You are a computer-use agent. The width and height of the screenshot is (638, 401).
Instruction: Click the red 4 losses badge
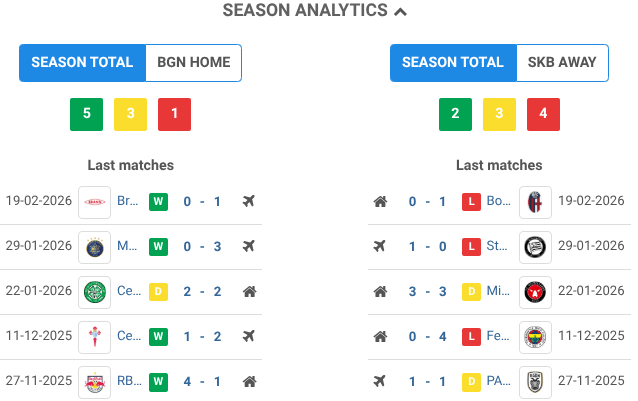pos(543,114)
